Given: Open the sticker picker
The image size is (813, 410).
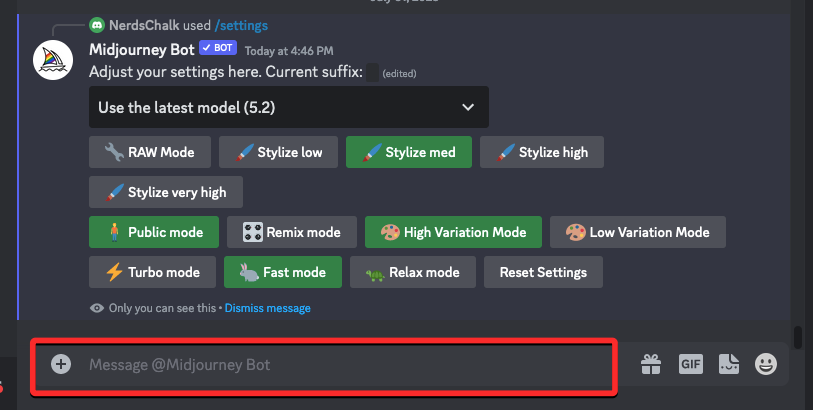Looking at the screenshot, I should [x=729, y=364].
